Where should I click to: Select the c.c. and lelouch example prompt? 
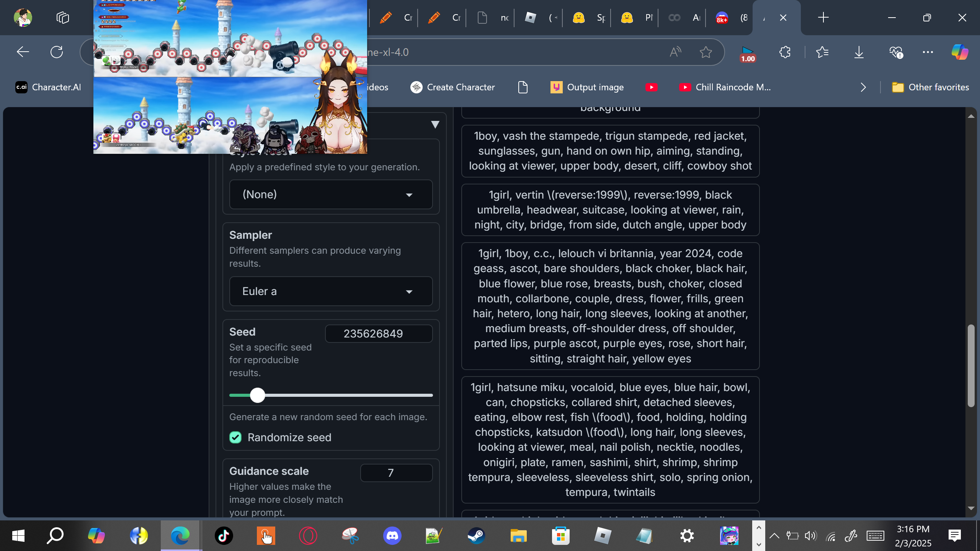(x=611, y=306)
